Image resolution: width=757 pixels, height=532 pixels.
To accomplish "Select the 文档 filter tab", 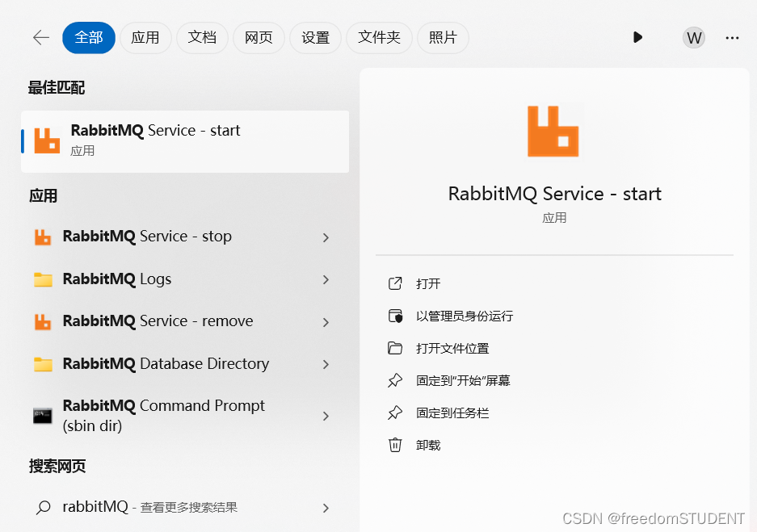I will point(202,38).
